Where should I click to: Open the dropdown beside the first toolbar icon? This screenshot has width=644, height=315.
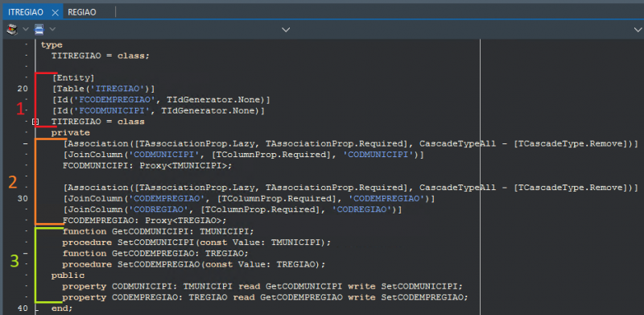click(25, 29)
